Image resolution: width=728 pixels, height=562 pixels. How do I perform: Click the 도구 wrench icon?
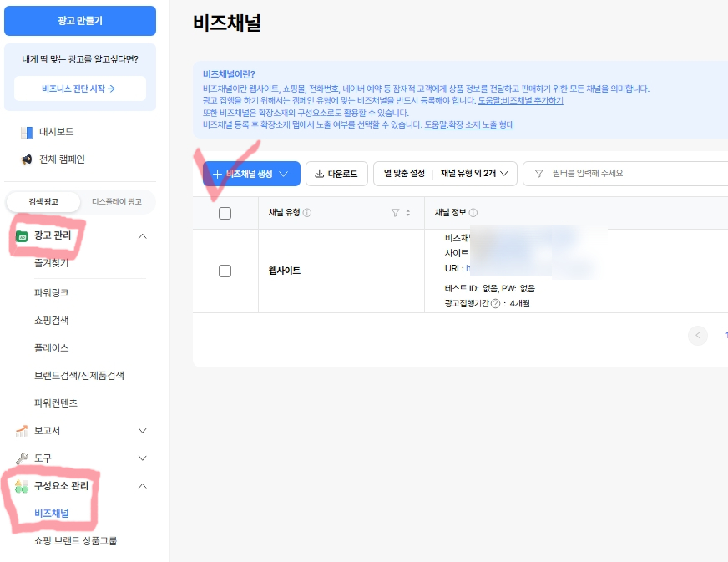tap(22, 458)
